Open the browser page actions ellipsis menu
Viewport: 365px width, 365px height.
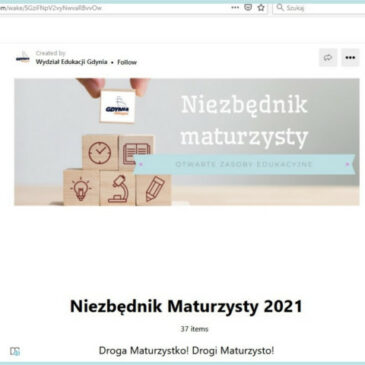coord(235,8)
